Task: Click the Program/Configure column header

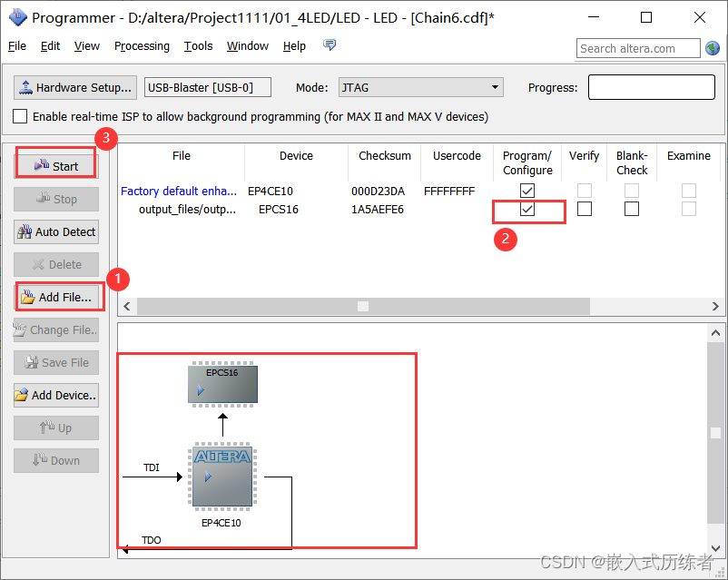Action: click(x=527, y=163)
